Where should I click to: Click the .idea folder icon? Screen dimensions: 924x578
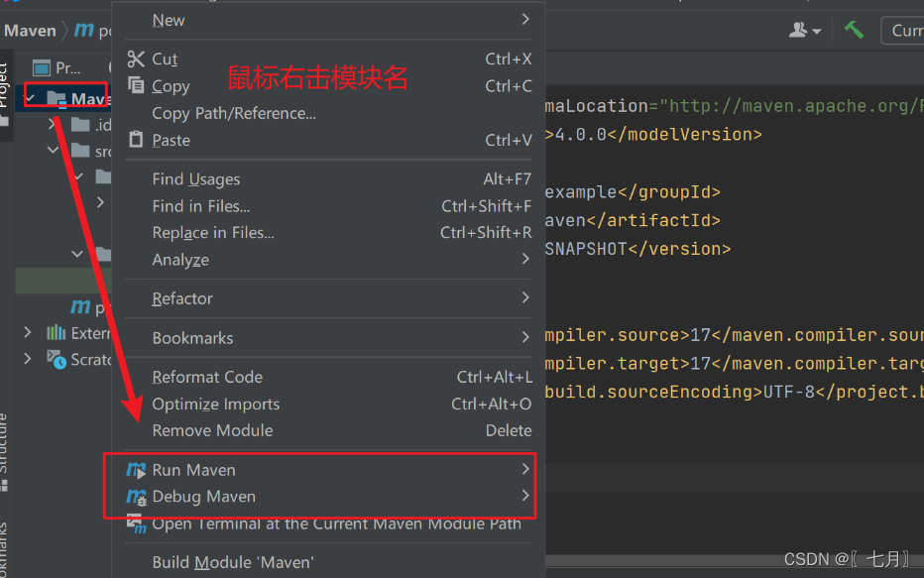[80, 124]
